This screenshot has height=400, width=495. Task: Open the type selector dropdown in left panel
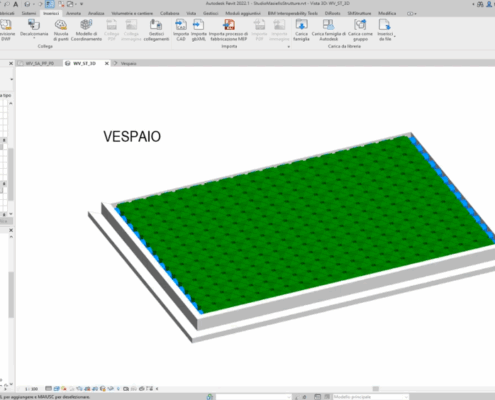click(x=12, y=79)
